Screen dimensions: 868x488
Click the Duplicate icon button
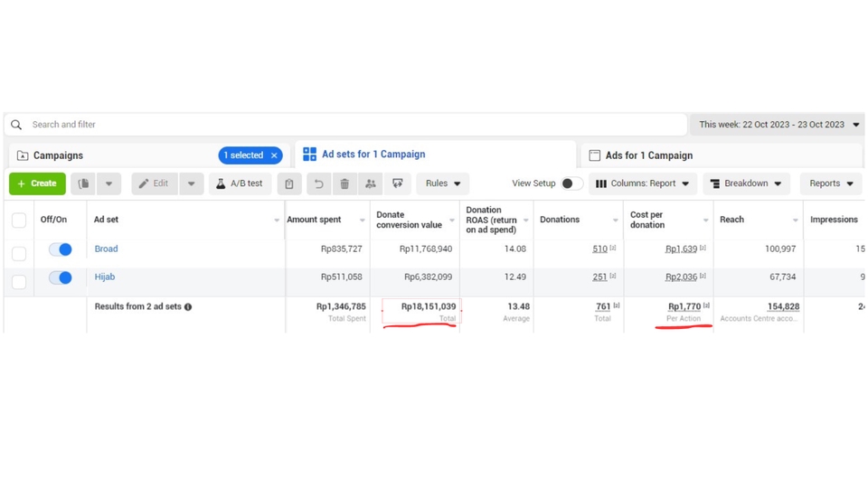click(x=83, y=183)
